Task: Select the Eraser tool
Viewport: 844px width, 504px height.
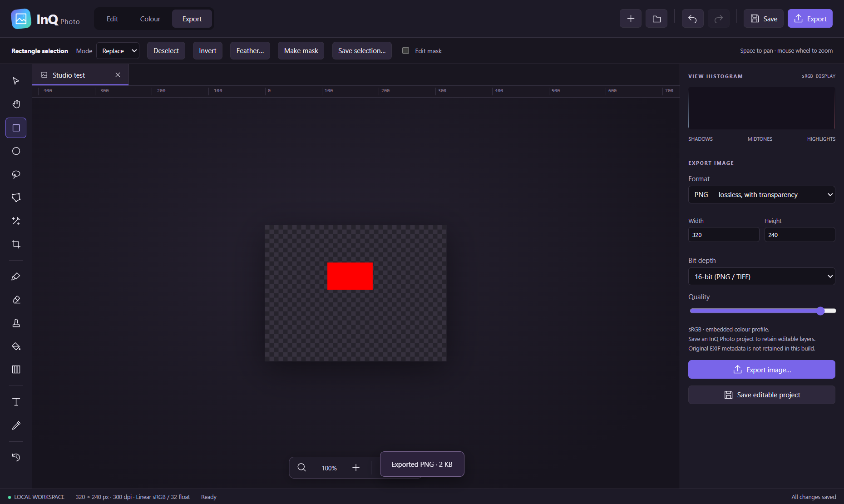Action: tap(16, 300)
